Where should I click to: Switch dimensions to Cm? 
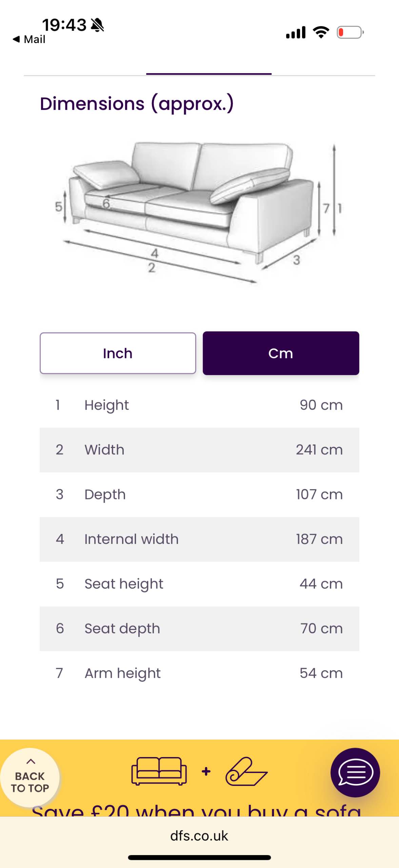pos(281,353)
